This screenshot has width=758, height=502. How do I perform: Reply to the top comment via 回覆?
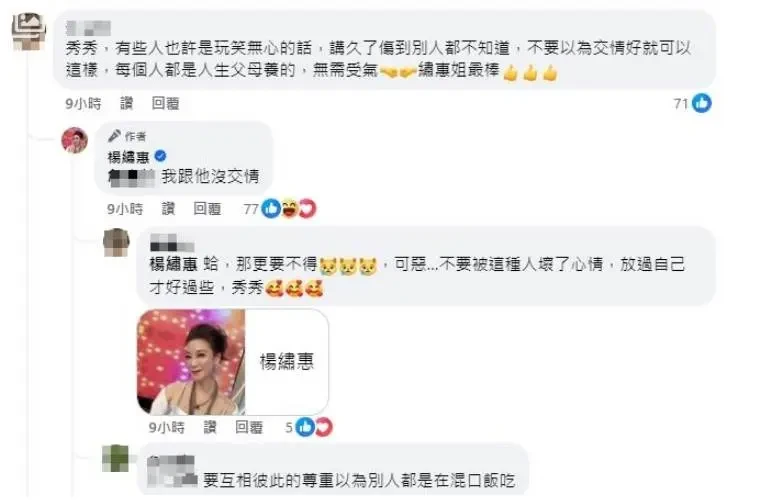165,103
